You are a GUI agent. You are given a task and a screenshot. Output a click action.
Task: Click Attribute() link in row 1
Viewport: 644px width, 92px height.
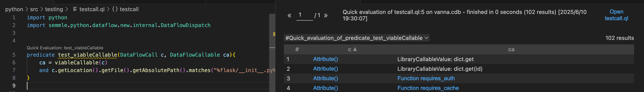point(325,59)
